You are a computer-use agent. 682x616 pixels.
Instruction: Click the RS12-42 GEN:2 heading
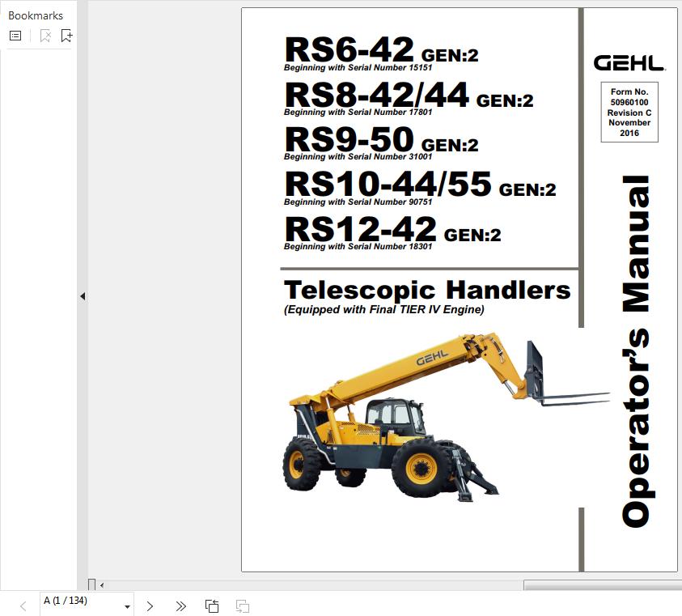pos(392,229)
